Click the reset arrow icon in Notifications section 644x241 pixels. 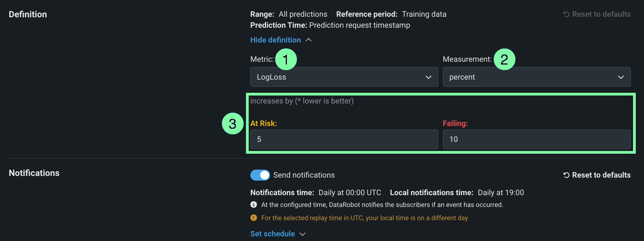pyautogui.click(x=566, y=175)
